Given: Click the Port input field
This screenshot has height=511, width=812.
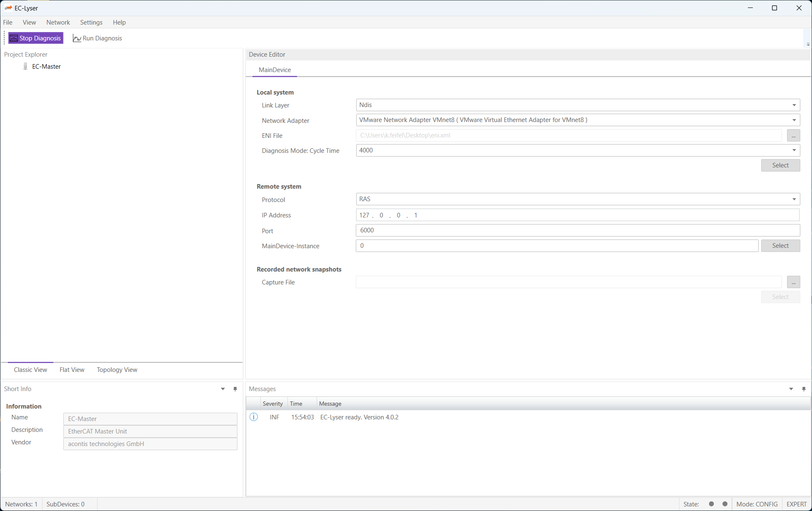Looking at the screenshot, I should (x=577, y=230).
